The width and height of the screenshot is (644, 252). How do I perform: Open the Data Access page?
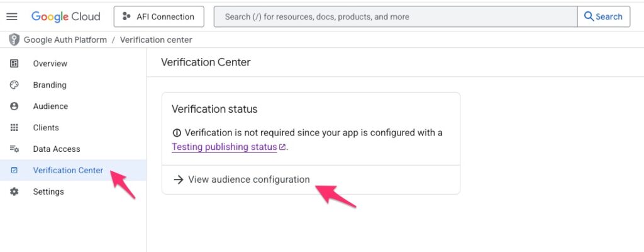pyautogui.click(x=57, y=149)
